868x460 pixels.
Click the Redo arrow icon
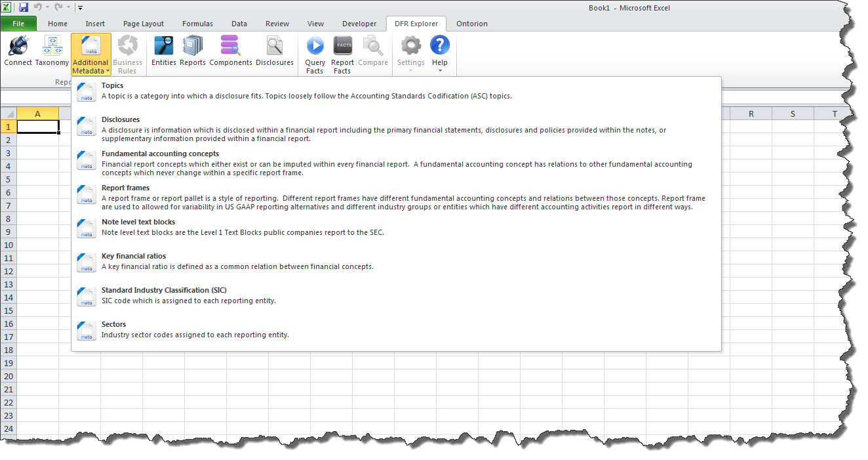(60, 8)
